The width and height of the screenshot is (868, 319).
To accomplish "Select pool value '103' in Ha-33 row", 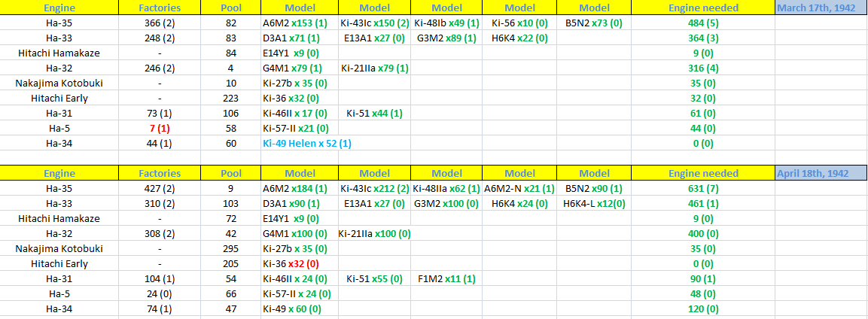I will coord(231,203).
